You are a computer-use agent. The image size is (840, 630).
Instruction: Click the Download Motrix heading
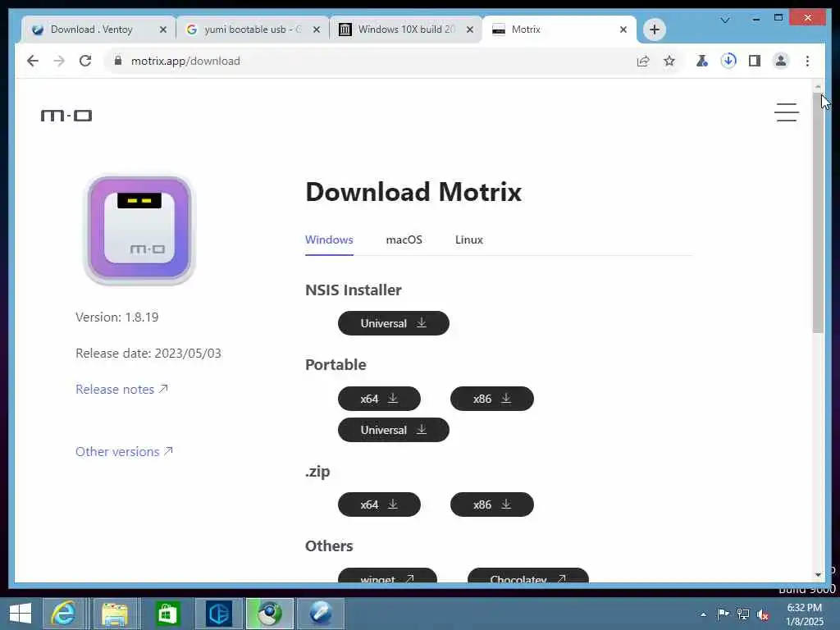413,192
